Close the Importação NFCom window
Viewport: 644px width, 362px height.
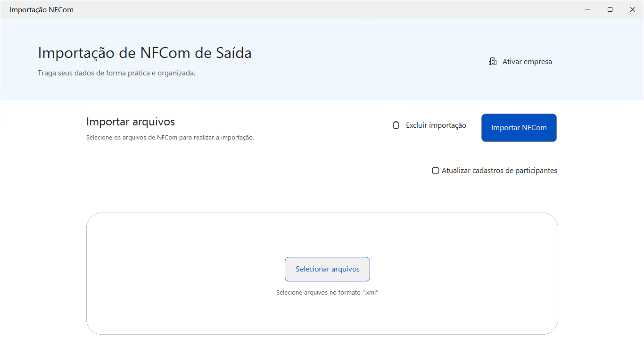[633, 9]
